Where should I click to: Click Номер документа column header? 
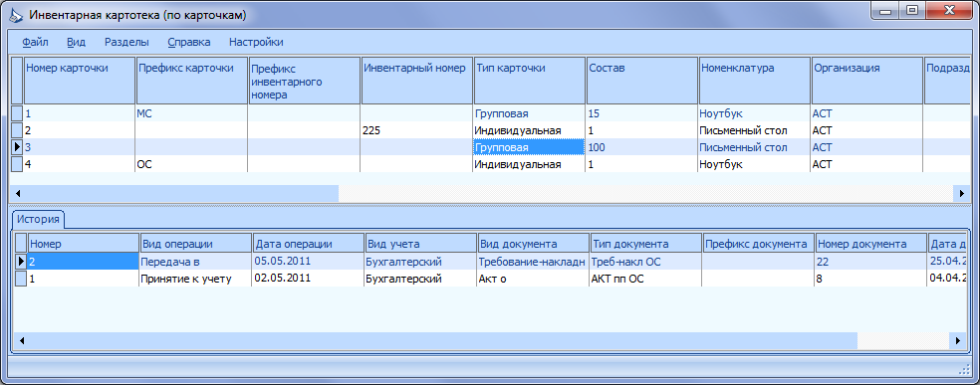tap(870, 244)
